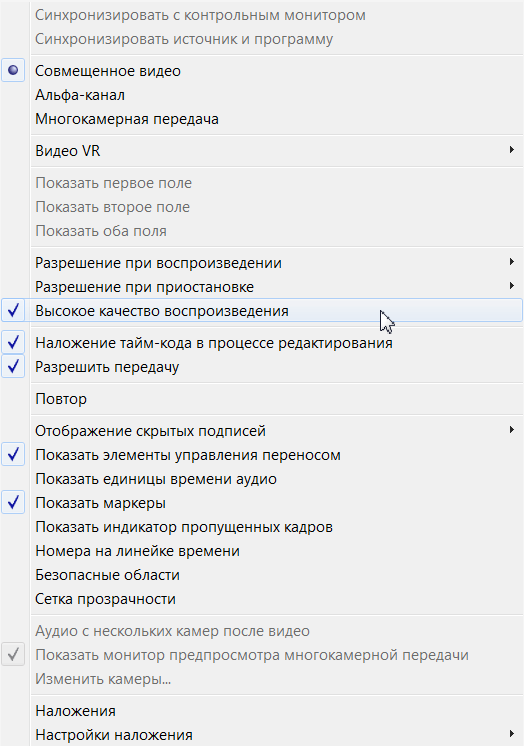Viewport: 524px width, 746px height.
Task: Choose Альфа-канал display mode
Action: click(x=262, y=95)
